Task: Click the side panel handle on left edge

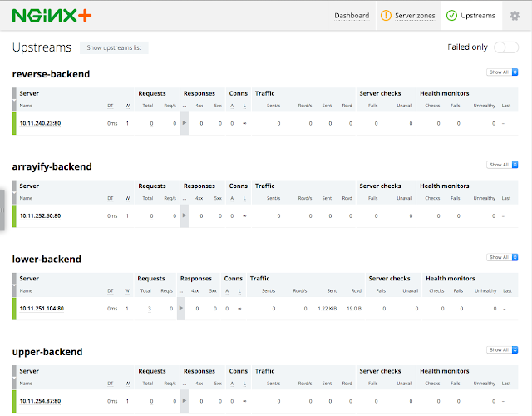Action: (2, 210)
